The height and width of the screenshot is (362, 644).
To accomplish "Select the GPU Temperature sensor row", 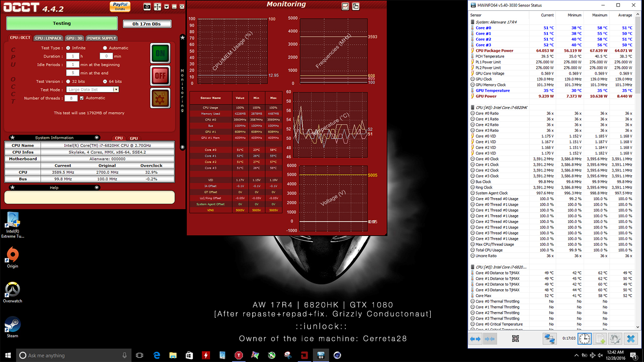I will pos(551,90).
